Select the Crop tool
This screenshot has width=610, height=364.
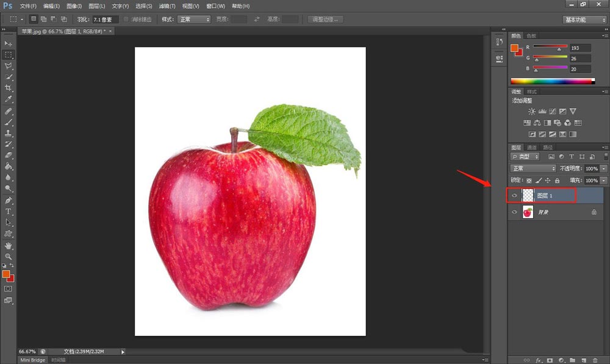tap(8, 88)
